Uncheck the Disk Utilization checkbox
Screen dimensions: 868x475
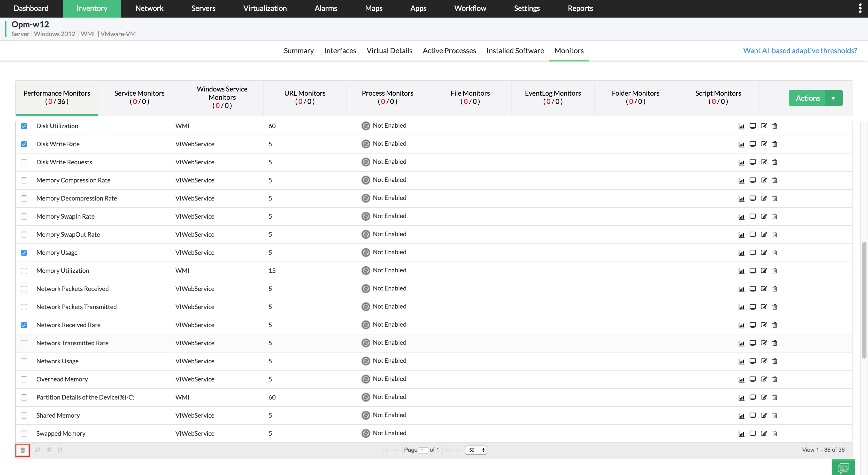pos(24,126)
